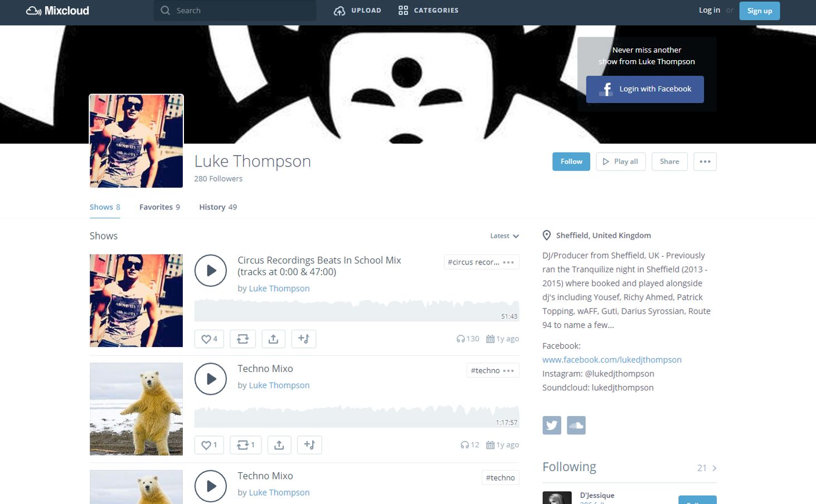Open the Latest sort dropdown
This screenshot has height=504, width=816.
[504, 236]
